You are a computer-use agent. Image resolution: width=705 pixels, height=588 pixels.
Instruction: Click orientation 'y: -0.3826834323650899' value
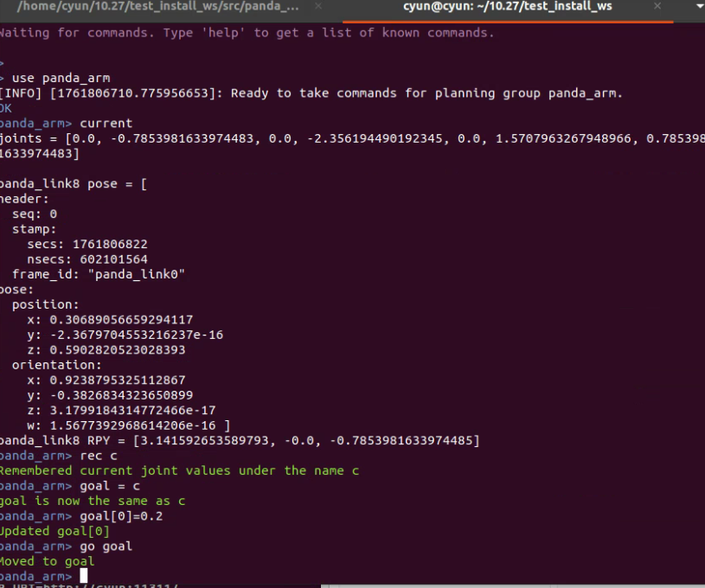(x=110, y=395)
